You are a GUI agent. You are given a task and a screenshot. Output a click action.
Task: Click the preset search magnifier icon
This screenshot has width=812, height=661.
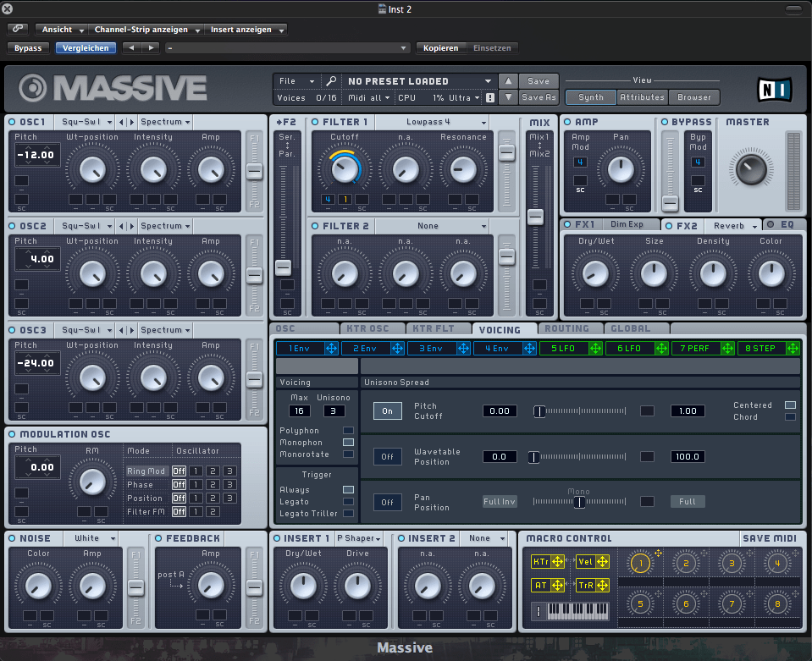(x=331, y=81)
